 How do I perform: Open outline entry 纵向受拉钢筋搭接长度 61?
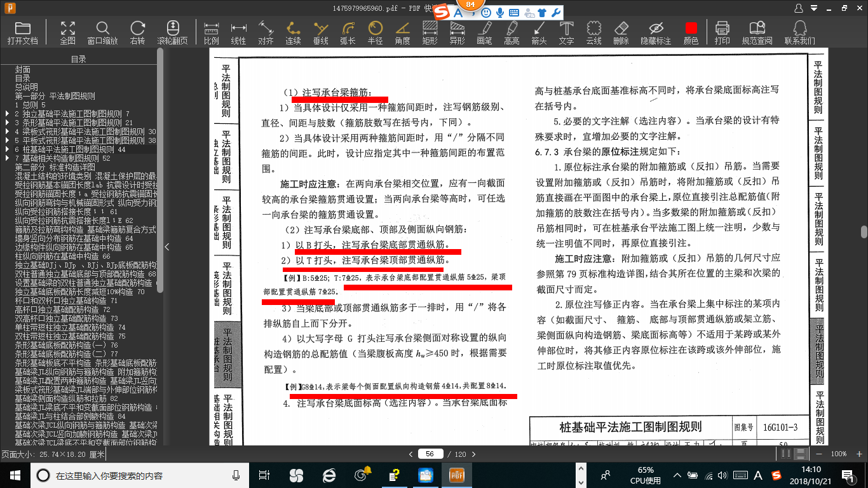[66, 212]
